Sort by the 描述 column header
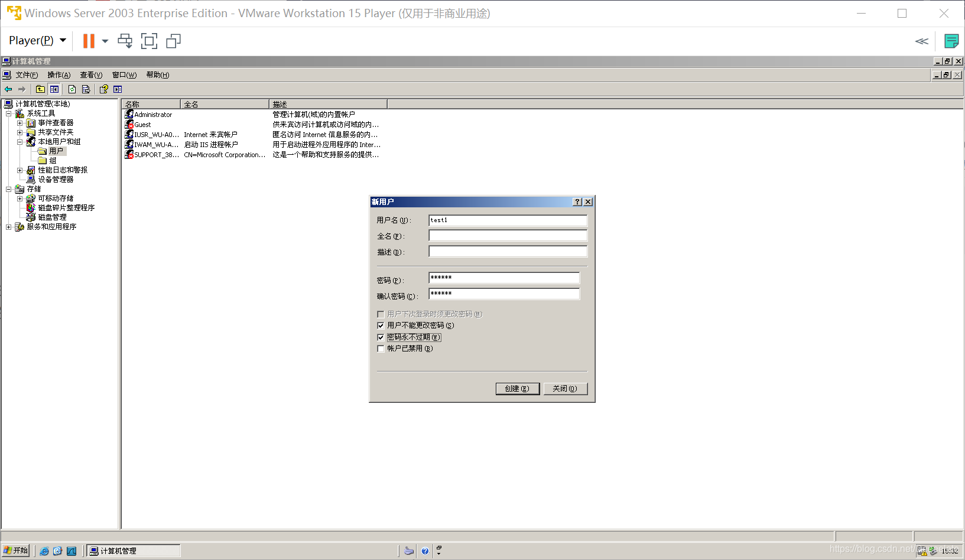This screenshot has height=560, width=965. coord(328,104)
